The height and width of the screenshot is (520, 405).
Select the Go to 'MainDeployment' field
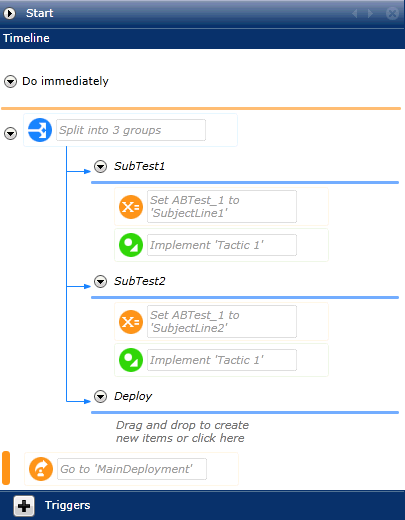click(132, 469)
